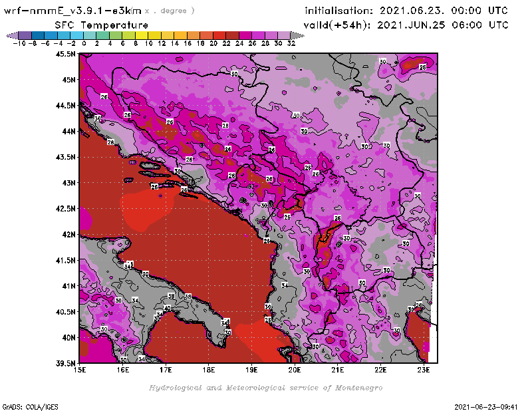Click the '44N' latitude axis label
The image size is (532, 411).
point(69,131)
